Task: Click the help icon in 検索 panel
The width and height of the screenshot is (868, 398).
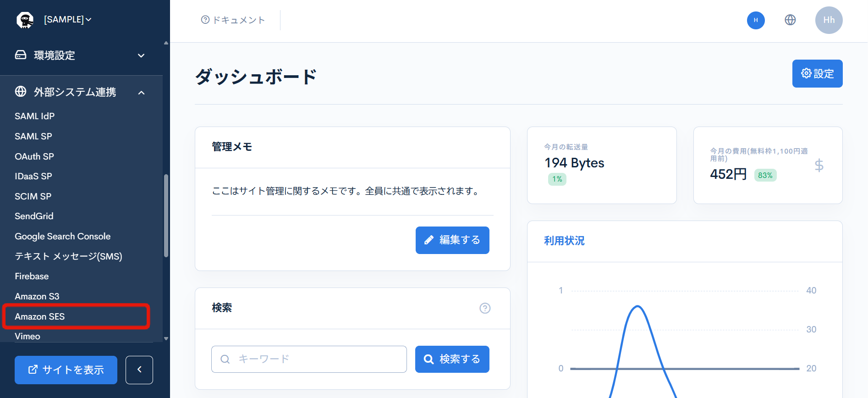Action: point(485,308)
